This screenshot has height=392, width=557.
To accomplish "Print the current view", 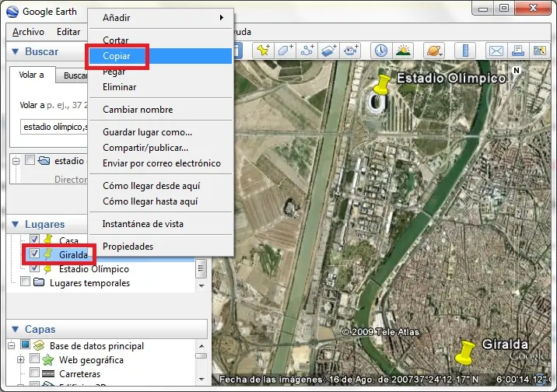I will click(x=518, y=51).
